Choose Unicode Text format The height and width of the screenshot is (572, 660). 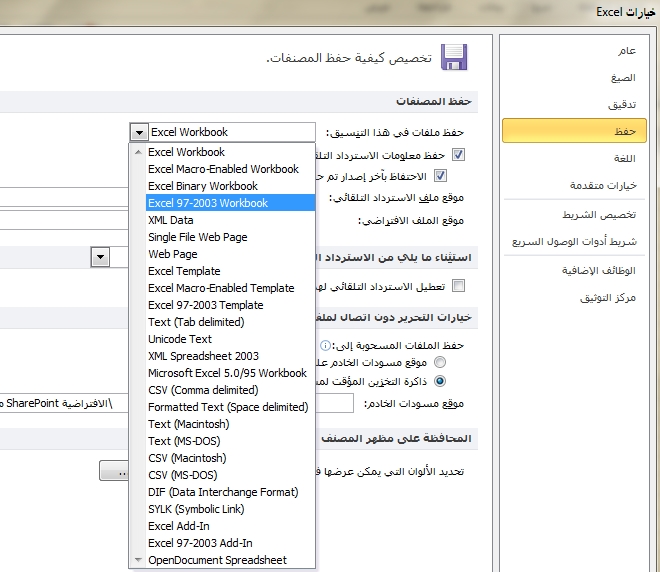coord(230,339)
